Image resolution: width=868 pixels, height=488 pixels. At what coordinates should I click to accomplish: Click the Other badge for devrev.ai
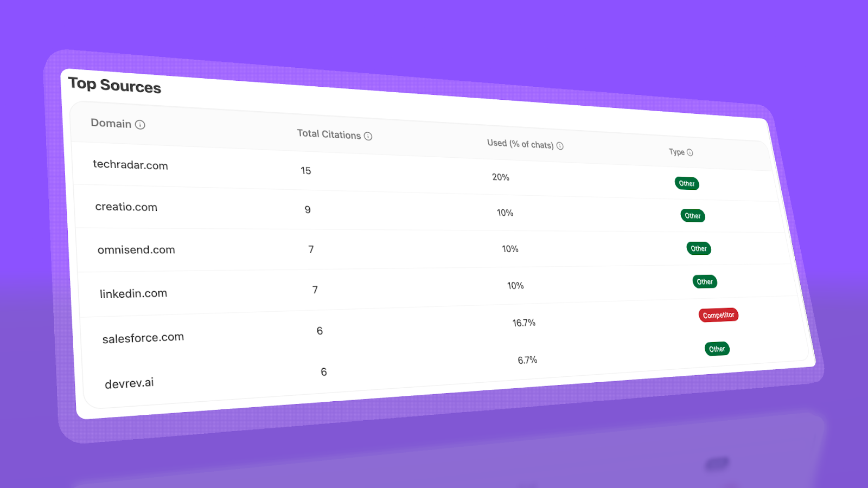click(716, 349)
